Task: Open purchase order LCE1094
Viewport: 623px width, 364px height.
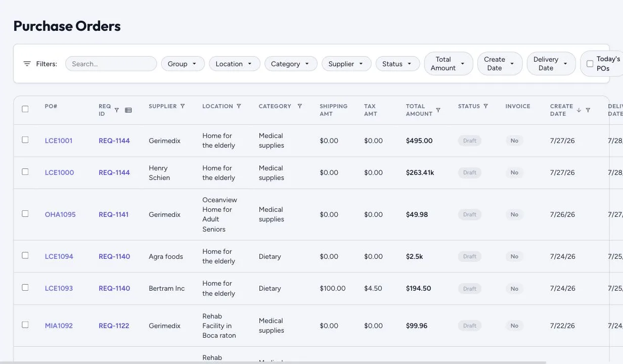Action: [x=59, y=256]
